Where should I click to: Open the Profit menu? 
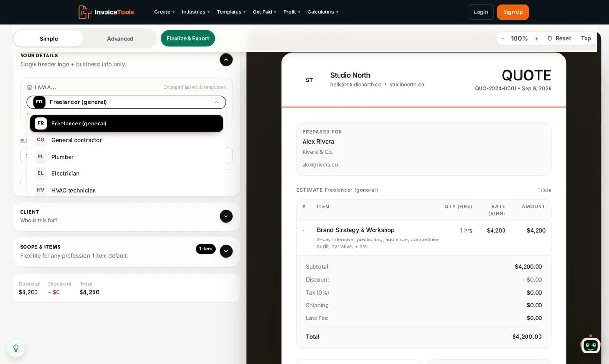pos(292,12)
